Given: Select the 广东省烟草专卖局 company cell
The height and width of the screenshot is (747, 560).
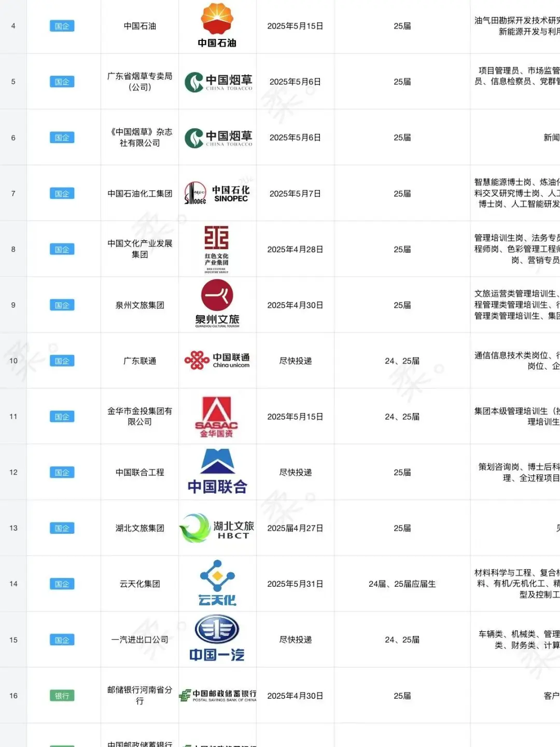Looking at the screenshot, I should tap(140, 82).
